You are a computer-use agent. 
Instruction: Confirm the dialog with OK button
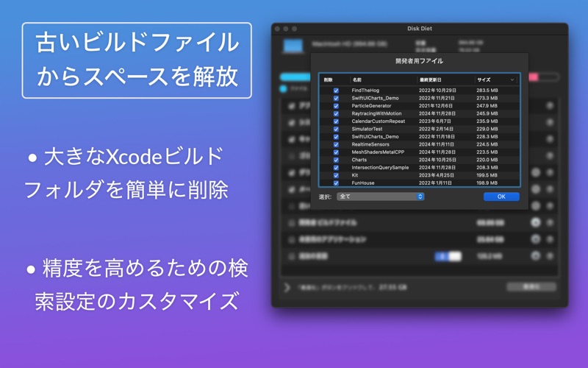click(501, 197)
